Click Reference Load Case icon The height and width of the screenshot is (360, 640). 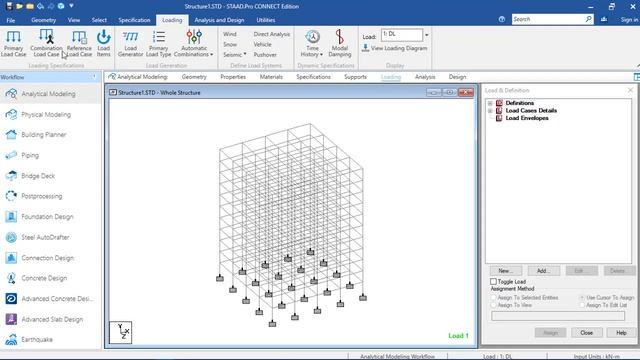(x=79, y=43)
